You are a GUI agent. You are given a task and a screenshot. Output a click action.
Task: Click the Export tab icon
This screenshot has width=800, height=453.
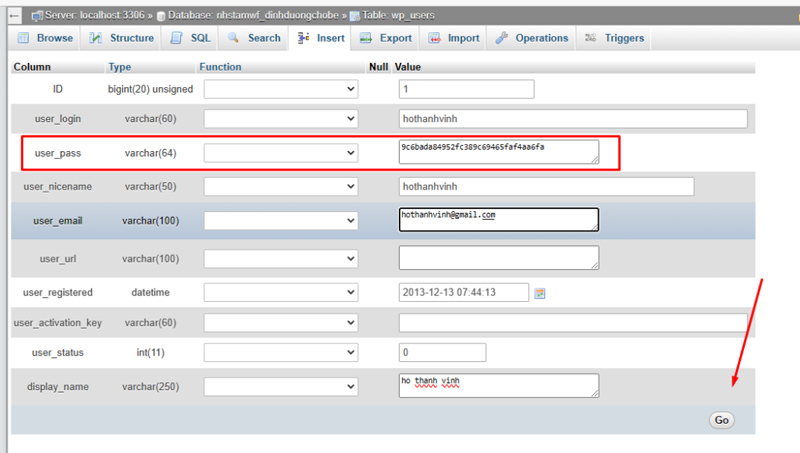tap(366, 38)
